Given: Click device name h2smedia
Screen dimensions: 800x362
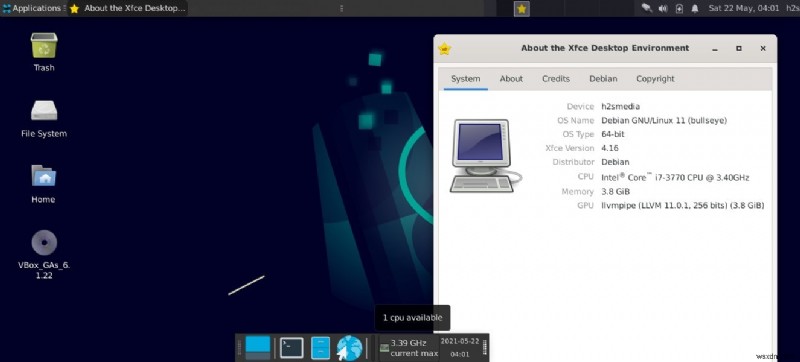Looking at the screenshot, I should tap(620, 107).
